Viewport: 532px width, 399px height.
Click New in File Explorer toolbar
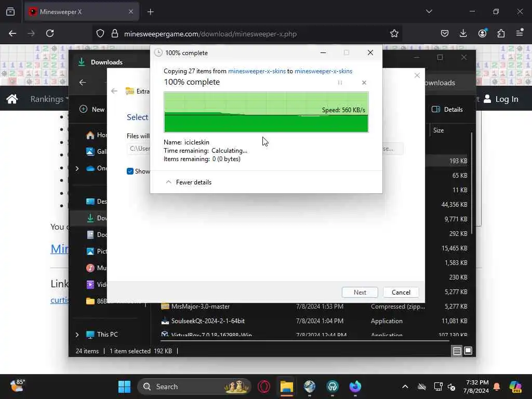coord(92,109)
